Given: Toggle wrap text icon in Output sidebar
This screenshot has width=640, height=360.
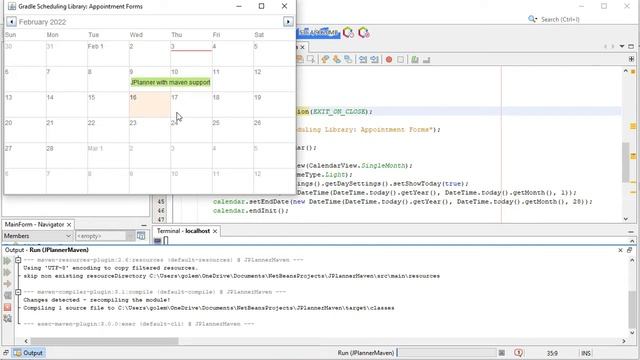Looking at the screenshot, I should click(x=7, y=296).
